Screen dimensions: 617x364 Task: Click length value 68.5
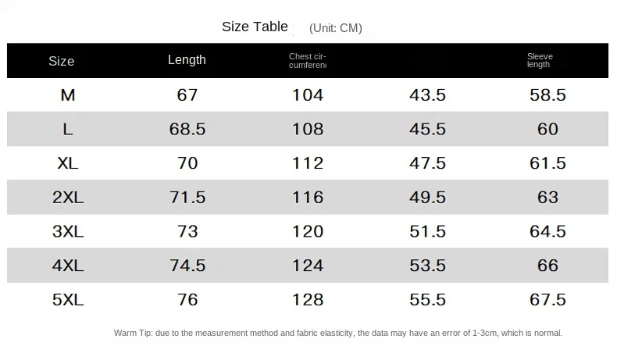coord(187,129)
